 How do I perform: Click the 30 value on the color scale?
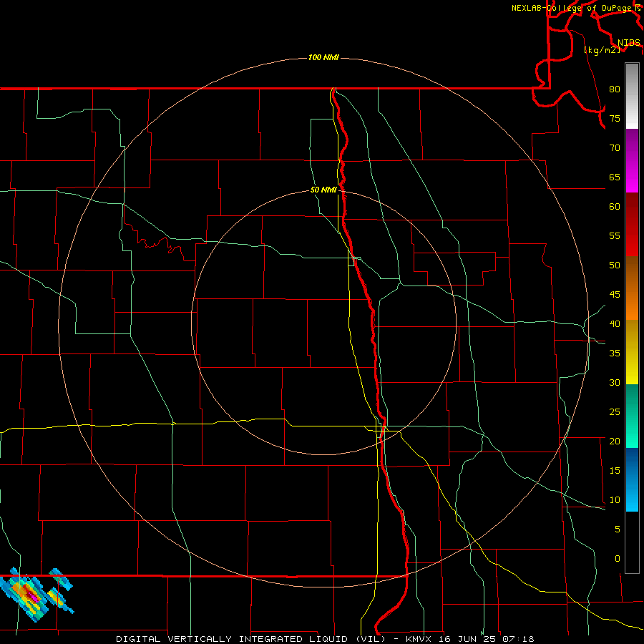point(615,383)
